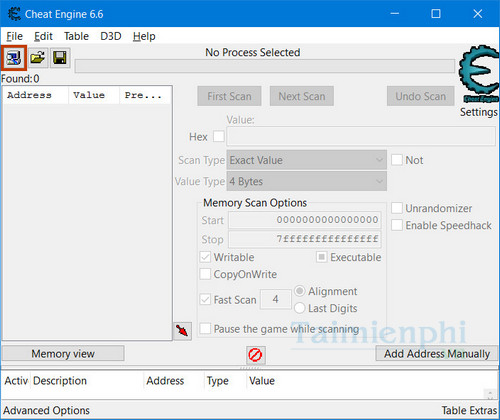Click the process progress bar
The height and width of the screenshot is (420, 500).
pyautogui.click(x=265, y=66)
